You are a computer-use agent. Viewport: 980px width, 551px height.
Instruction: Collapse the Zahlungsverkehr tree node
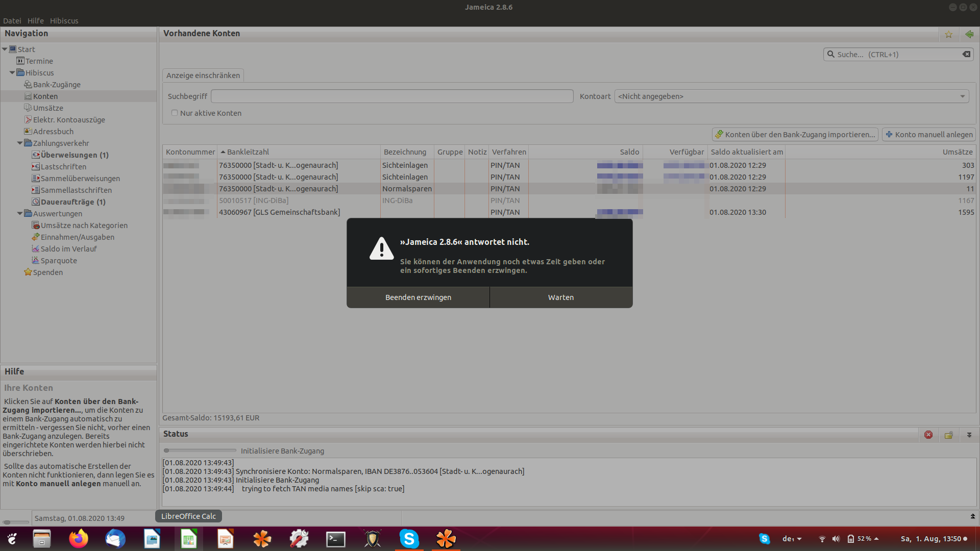click(x=20, y=143)
